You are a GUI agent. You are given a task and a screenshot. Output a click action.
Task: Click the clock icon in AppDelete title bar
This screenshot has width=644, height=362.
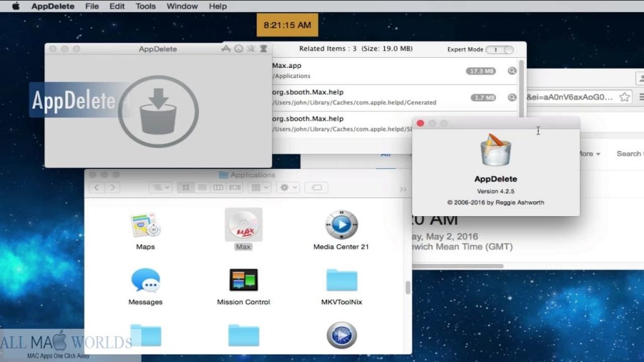[x=238, y=49]
